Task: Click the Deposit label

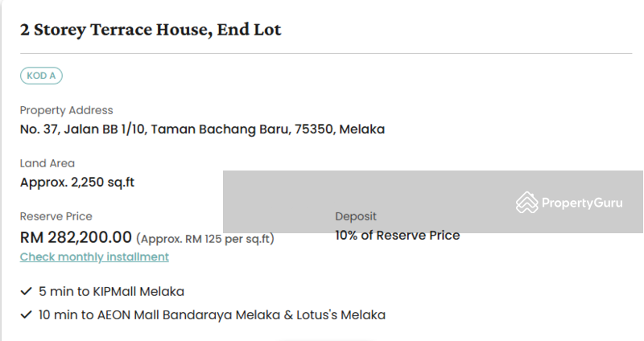Action: pos(356,216)
